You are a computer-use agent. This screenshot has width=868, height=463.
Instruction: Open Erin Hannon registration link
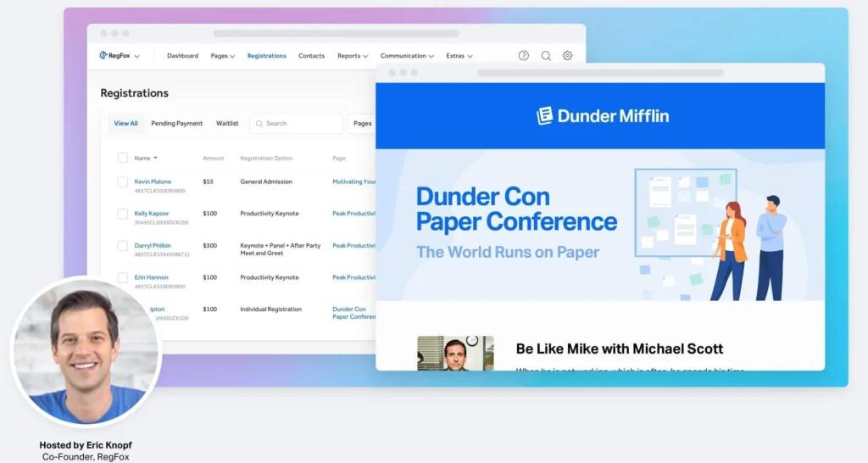151,277
